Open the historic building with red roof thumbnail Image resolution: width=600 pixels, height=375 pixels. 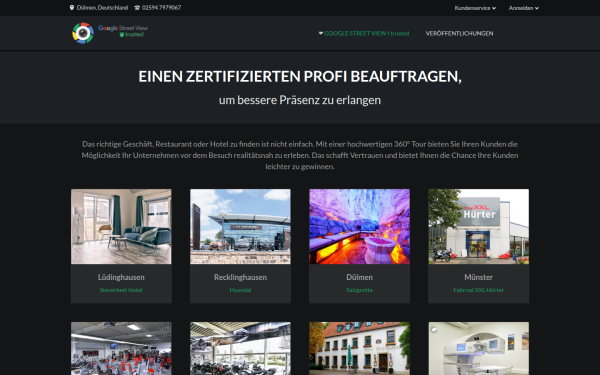[x=359, y=348]
